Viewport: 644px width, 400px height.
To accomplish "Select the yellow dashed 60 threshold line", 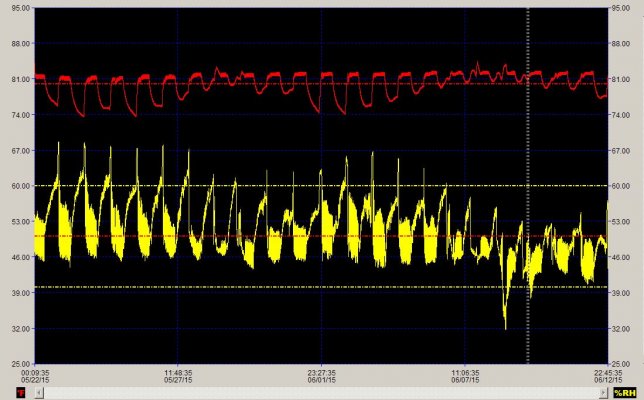I will [321, 186].
